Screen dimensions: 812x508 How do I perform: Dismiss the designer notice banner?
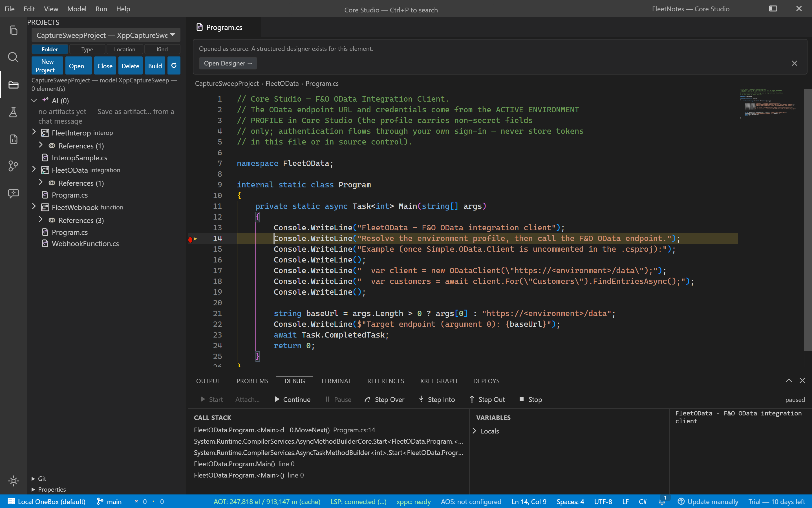coord(794,63)
